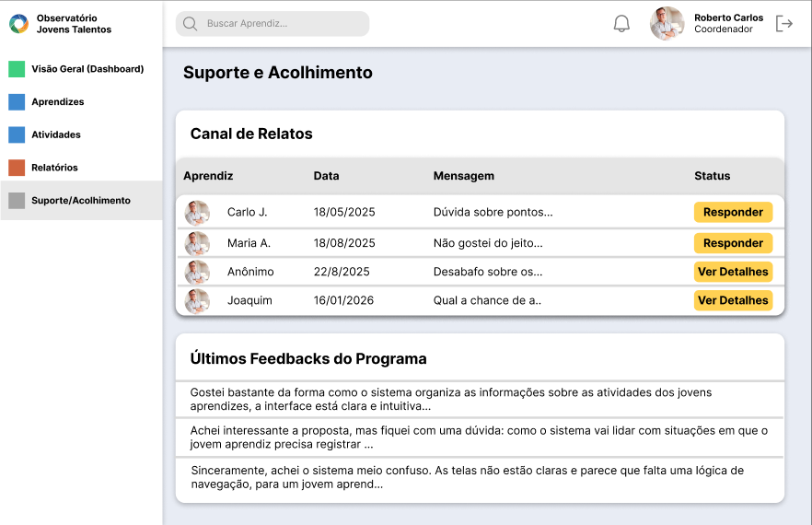Open Roberto Carlos profile avatar
The height and width of the screenshot is (525, 812).
coord(667,23)
